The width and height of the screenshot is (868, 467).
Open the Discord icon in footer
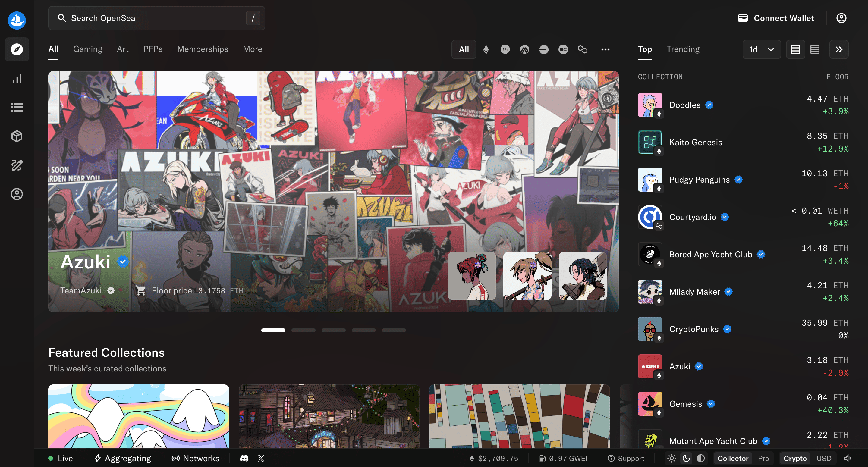(244, 458)
